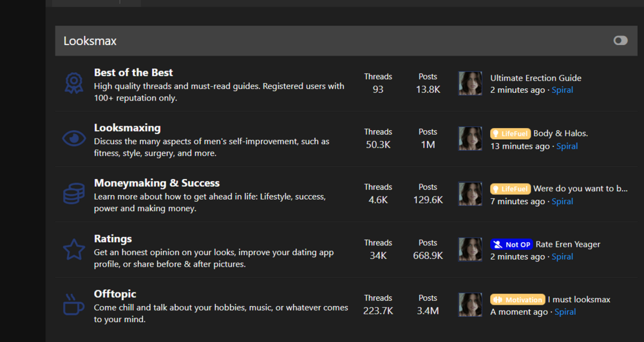Go to Moneymaking & Success forum
Image resolution: width=644 pixels, height=342 pixels.
[x=156, y=184]
